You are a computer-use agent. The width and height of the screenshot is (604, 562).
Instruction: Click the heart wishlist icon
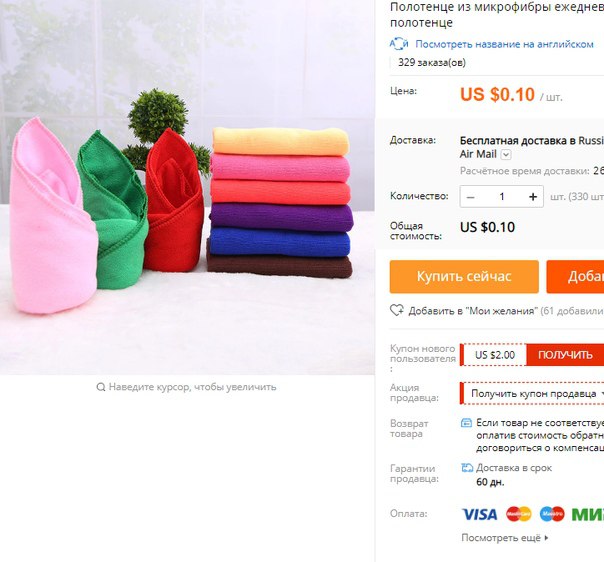pos(397,310)
